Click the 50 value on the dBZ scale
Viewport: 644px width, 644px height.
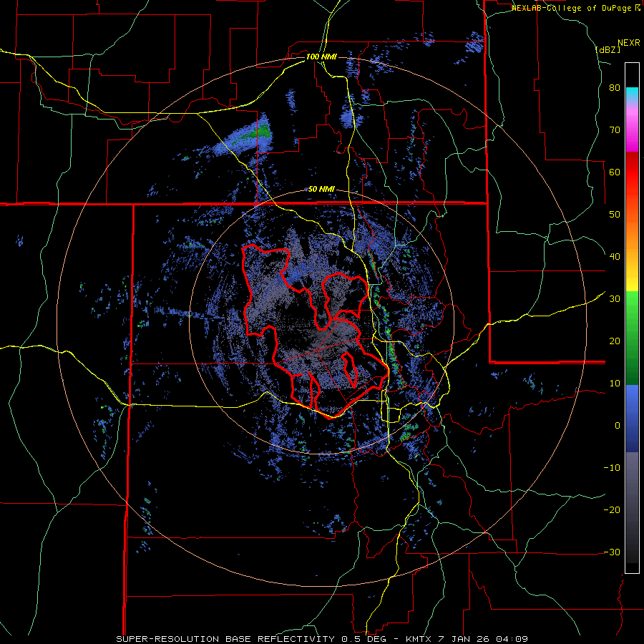click(615, 215)
